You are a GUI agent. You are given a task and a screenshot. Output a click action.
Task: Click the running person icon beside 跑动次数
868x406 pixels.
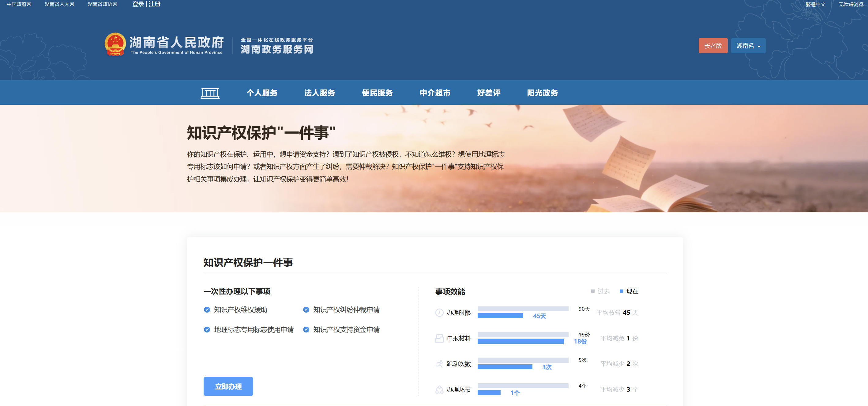click(x=439, y=363)
